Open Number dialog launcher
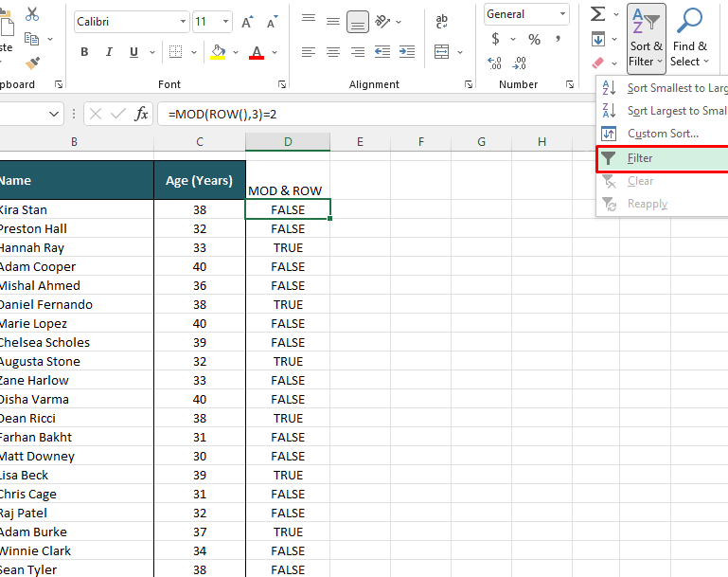728x577 pixels. click(570, 84)
